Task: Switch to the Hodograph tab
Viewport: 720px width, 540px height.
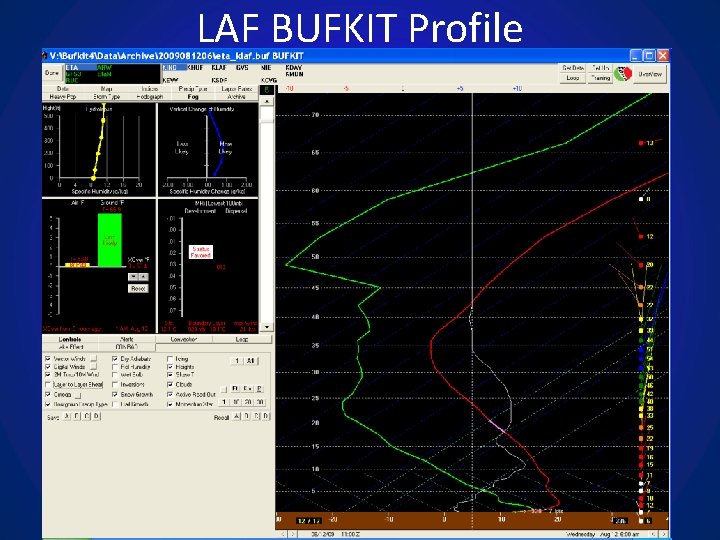Action: tap(150, 97)
